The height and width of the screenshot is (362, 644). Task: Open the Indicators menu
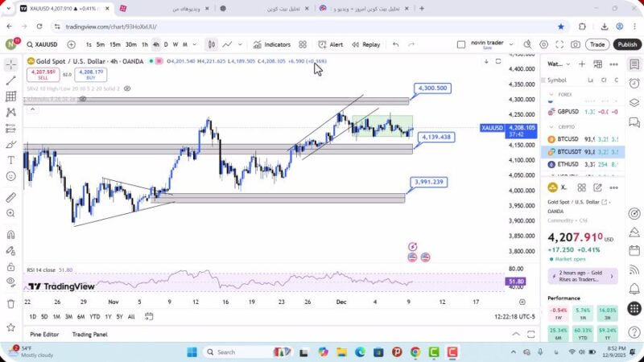(x=271, y=45)
